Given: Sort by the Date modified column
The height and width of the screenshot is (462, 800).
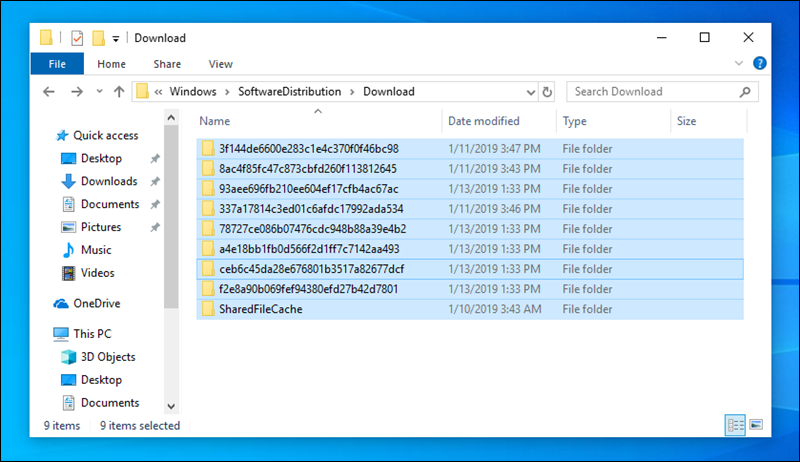Looking at the screenshot, I should [x=484, y=121].
